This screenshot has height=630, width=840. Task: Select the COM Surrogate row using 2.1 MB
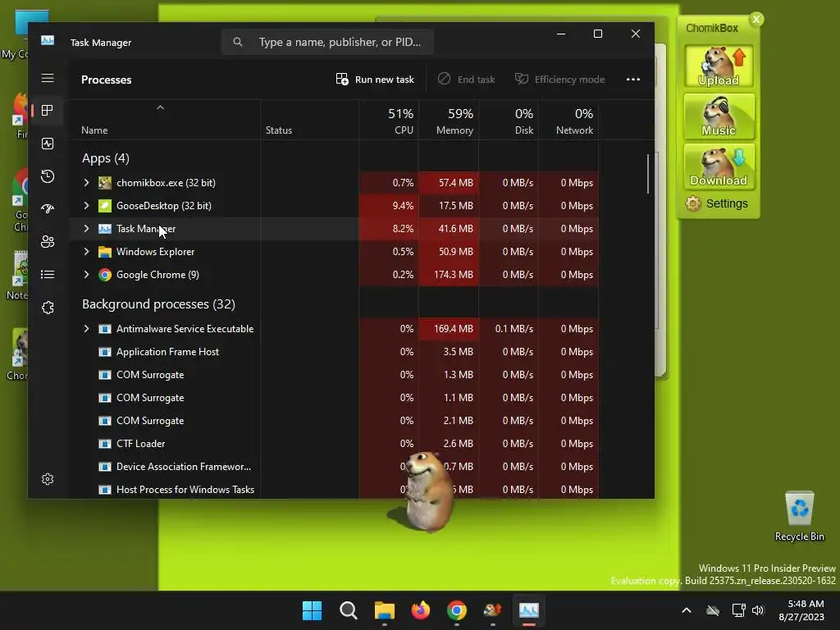tap(334, 421)
